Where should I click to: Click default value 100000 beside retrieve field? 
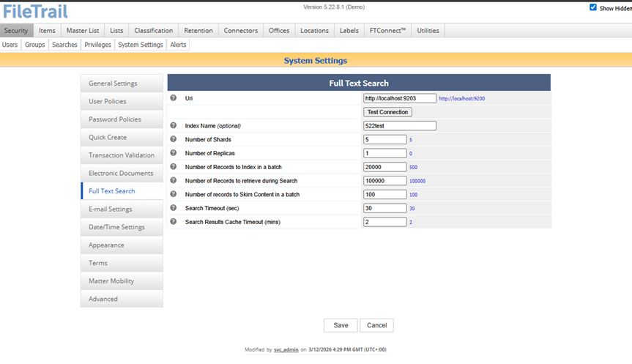coord(417,181)
